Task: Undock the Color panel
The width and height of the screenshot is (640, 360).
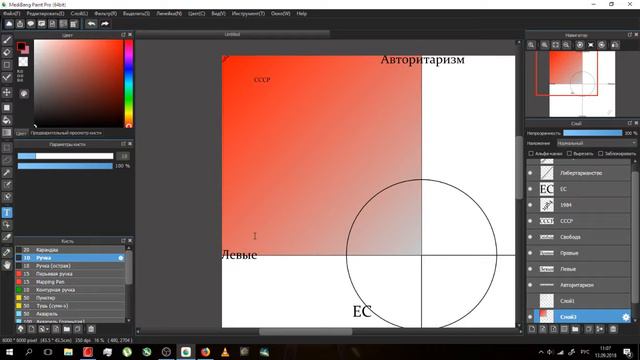Action: pyautogui.click(x=123, y=35)
